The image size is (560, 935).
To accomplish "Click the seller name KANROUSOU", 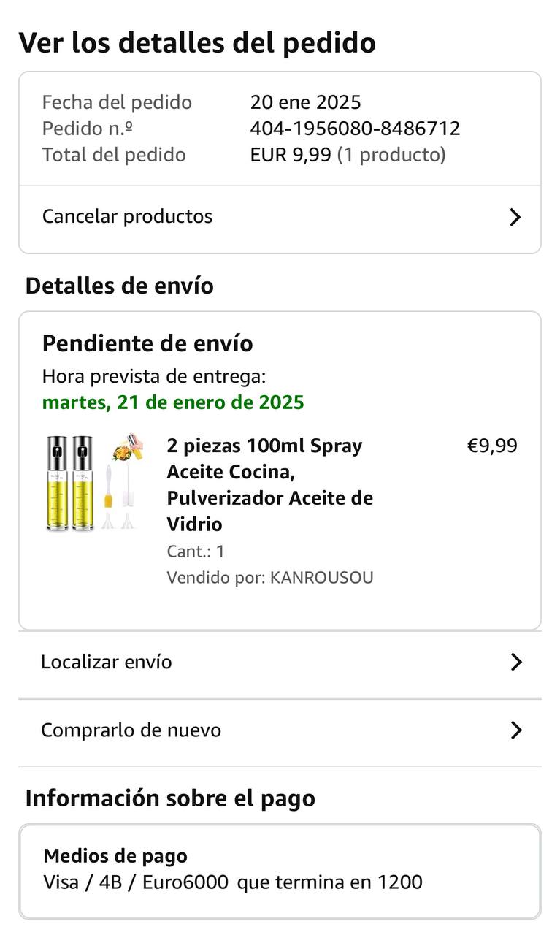I will coord(321,578).
